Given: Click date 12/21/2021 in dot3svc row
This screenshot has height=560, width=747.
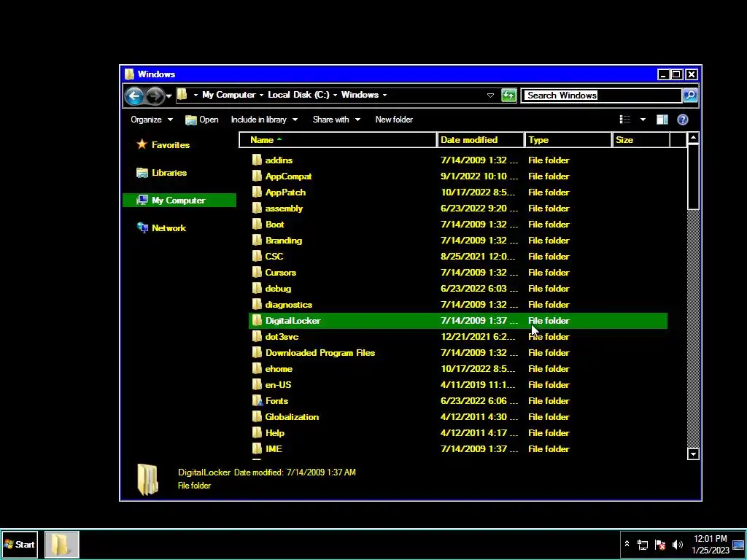Looking at the screenshot, I should [478, 337].
